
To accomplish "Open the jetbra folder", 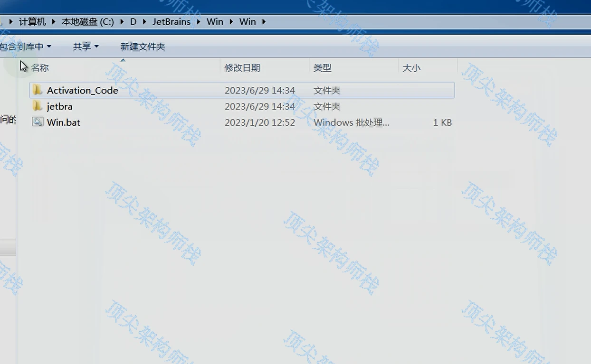I will [x=60, y=106].
